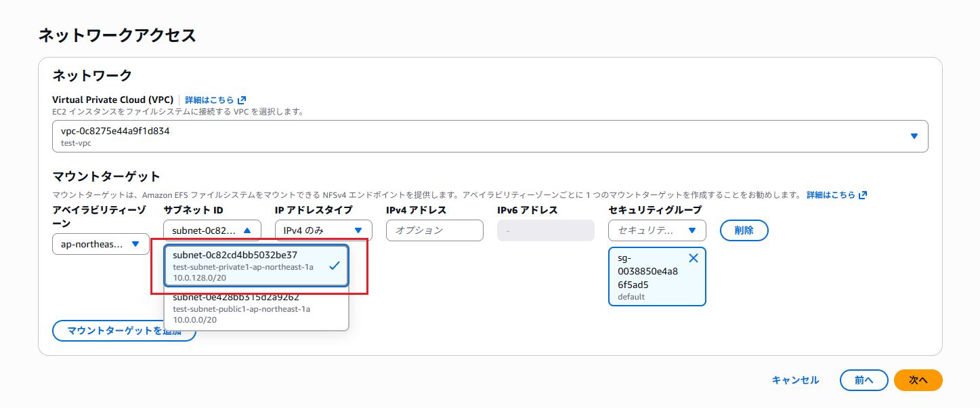The height and width of the screenshot is (408, 980).
Task: Open VPC 詳細はこちら details link
Action: click(x=209, y=100)
